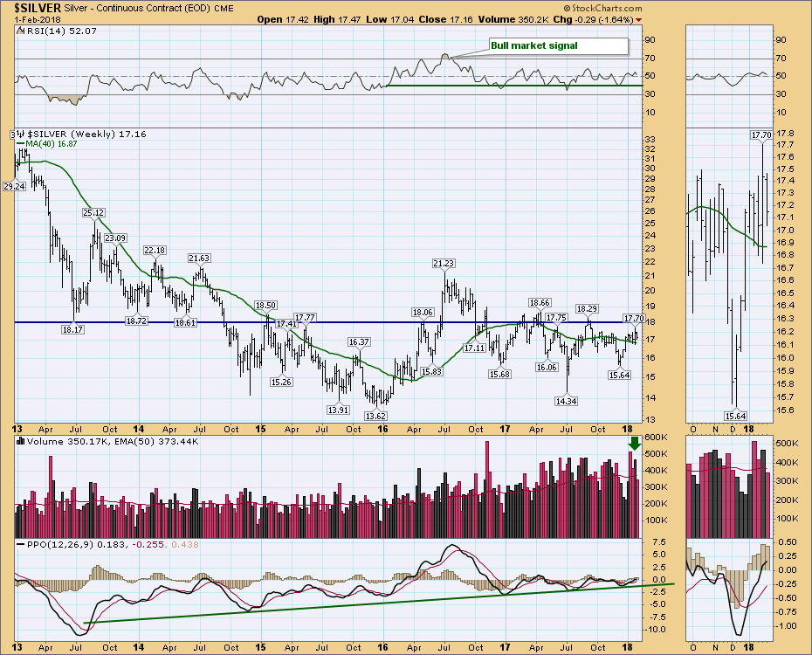Click the 17.11 price label
812x655 pixels.
point(474,348)
